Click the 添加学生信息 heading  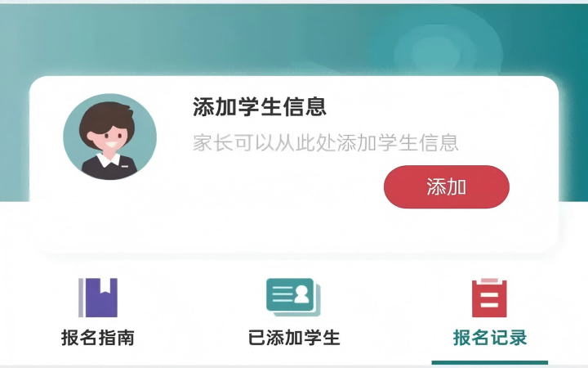(260, 106)
